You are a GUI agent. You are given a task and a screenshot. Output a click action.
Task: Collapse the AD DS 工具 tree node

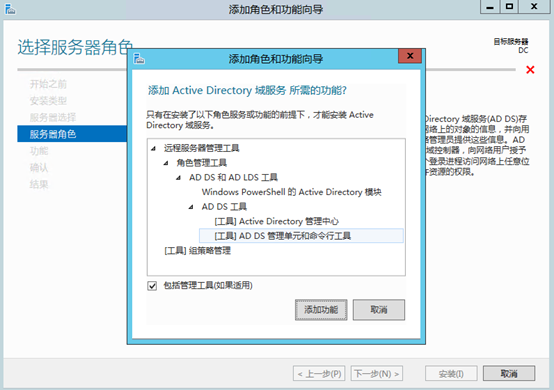coord(191,207)
